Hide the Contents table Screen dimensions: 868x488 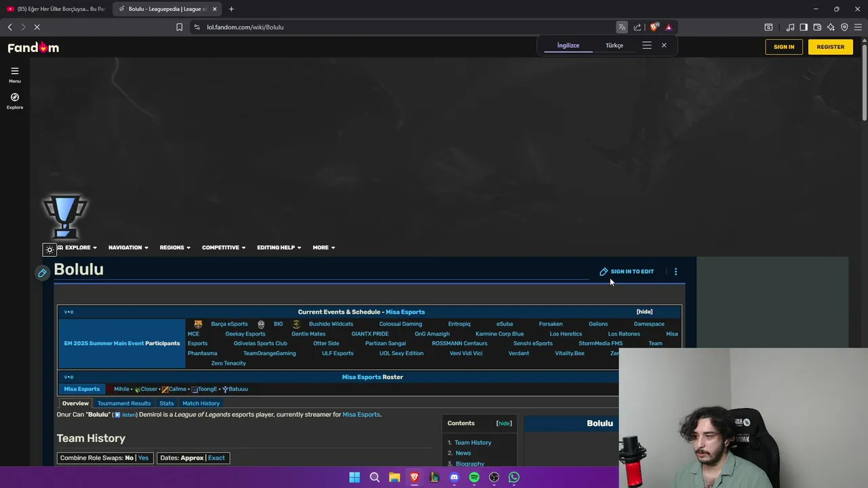pos(504,423)
